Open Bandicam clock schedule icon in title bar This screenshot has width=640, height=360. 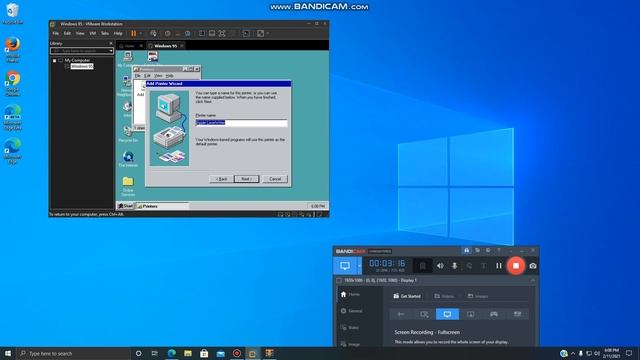click(x=488, y=250)
